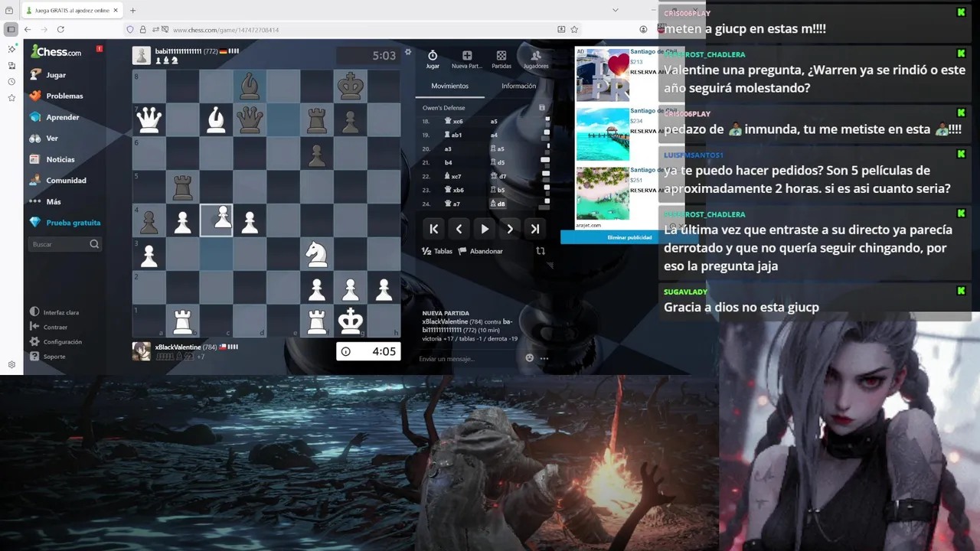Flip the board icon
Screen dimensions: 980x551
pos(541,251)
